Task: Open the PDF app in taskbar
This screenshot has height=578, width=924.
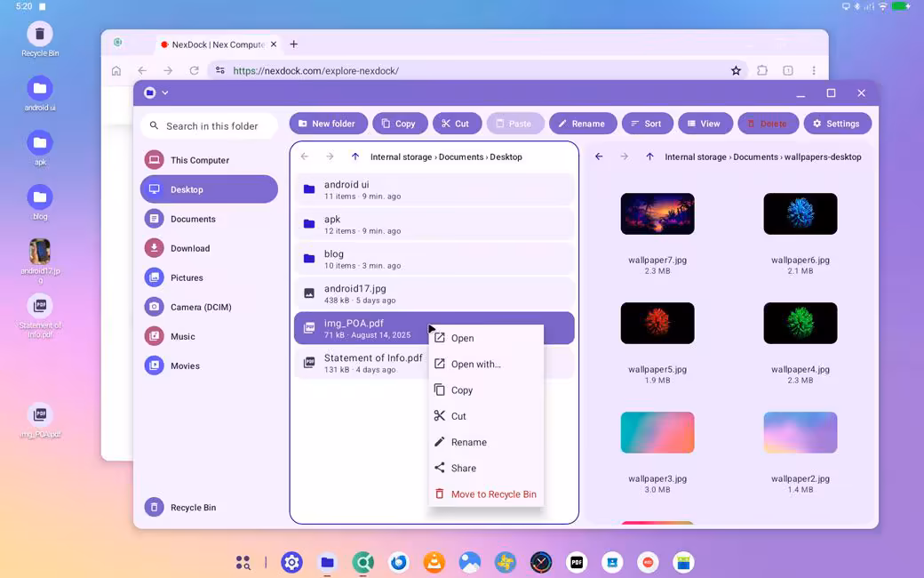Action: point(577,563)
